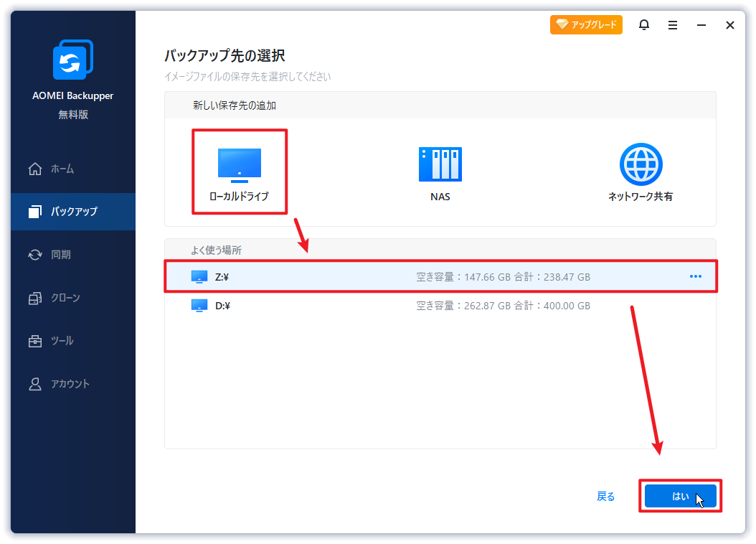The width and height of the screenshot is (756, 544).
Task: Confirm destination with the はい button
Action: coord(680,496)
